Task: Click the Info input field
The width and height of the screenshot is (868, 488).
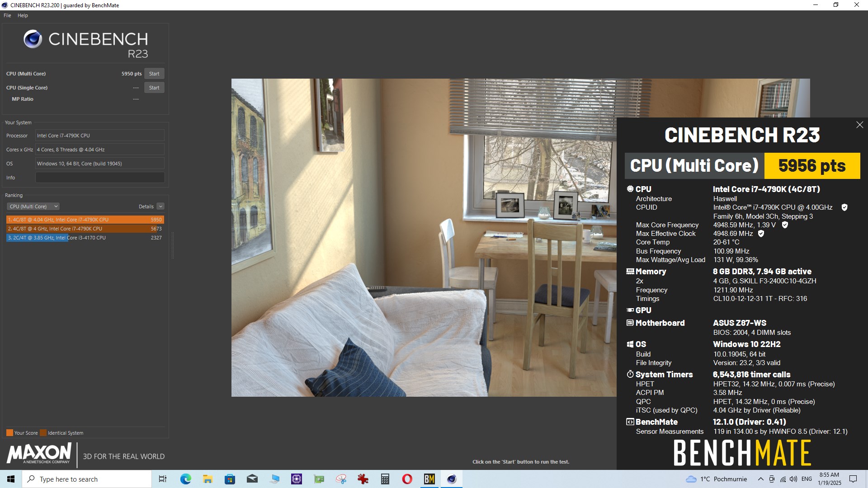Action: (100, 178)
